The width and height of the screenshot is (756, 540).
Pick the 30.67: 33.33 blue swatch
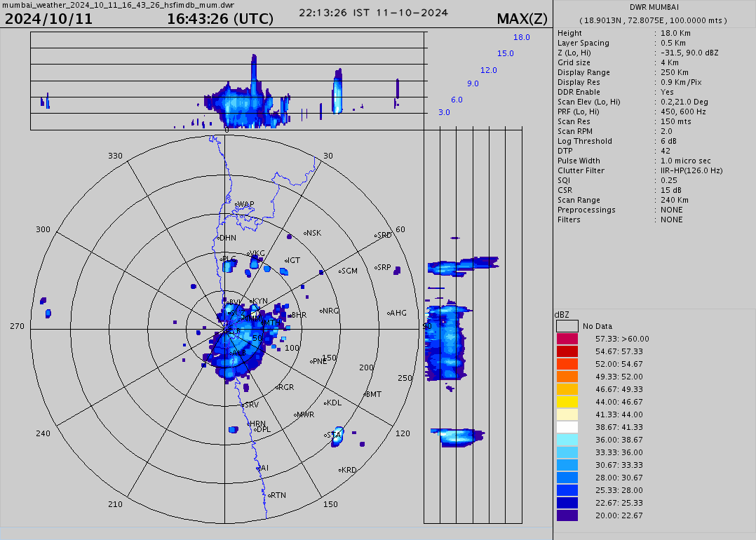(567, 465)
